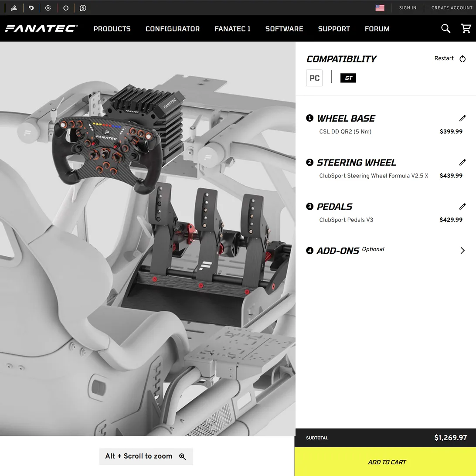Image resolution: width=476 pixels, height=476 pixels.
Task: Edit the Pedals selection pencil
Action: 462,207
